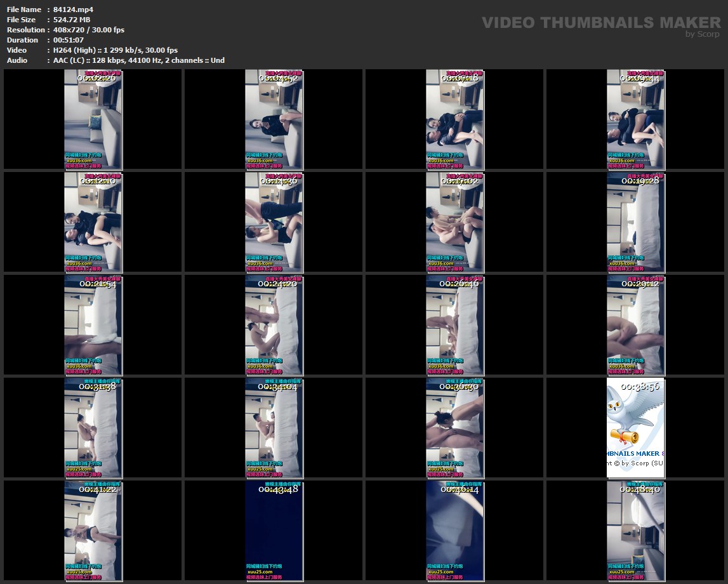Click the thumbnail with timestamp 00:46:14

click(454, 531)
